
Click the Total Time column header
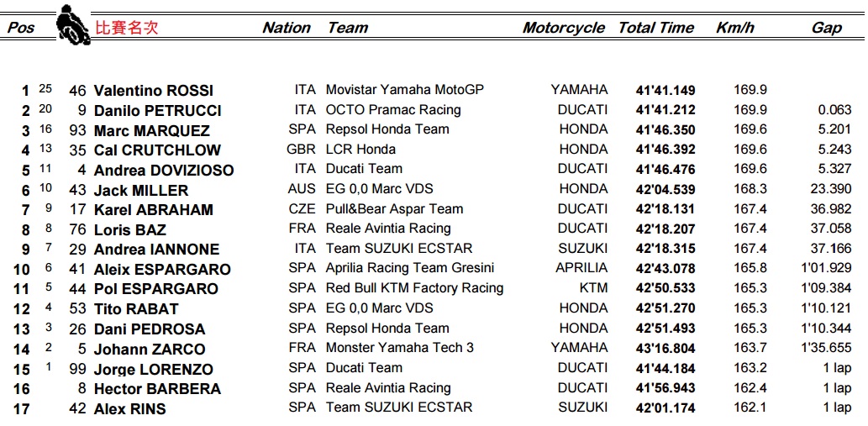[656, 28]
